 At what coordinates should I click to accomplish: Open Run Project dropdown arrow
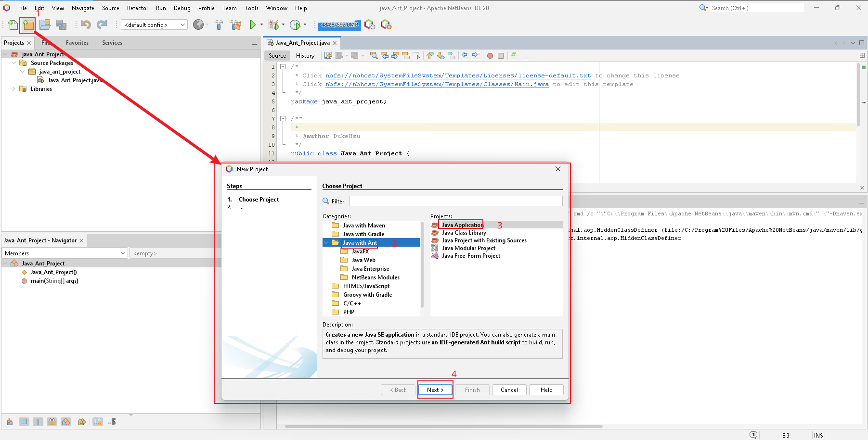tap(262, 25)
